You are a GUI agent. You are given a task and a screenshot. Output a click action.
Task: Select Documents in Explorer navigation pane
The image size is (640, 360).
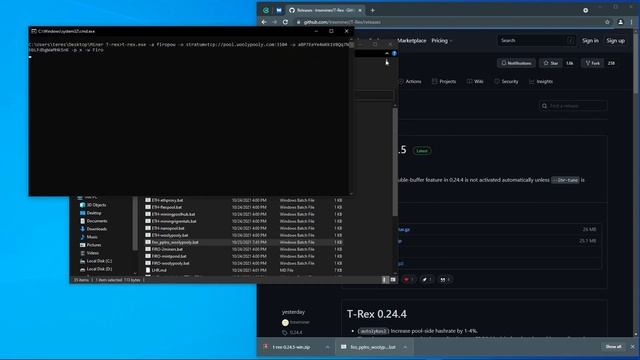(93, 221)
